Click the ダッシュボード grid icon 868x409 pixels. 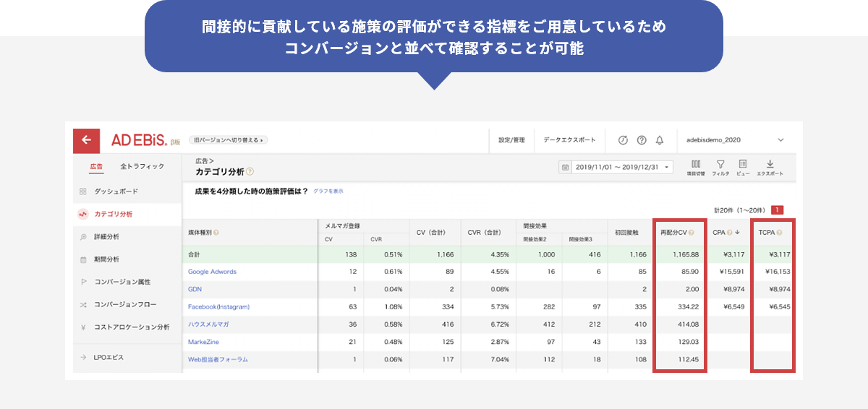pos(82,191)
